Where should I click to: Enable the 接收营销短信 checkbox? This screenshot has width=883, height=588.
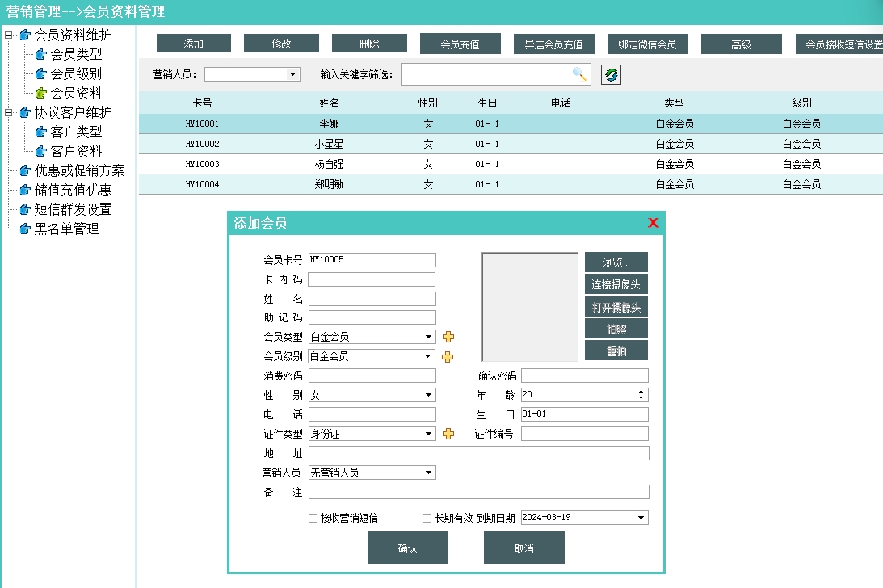click(x=313, y=519)
